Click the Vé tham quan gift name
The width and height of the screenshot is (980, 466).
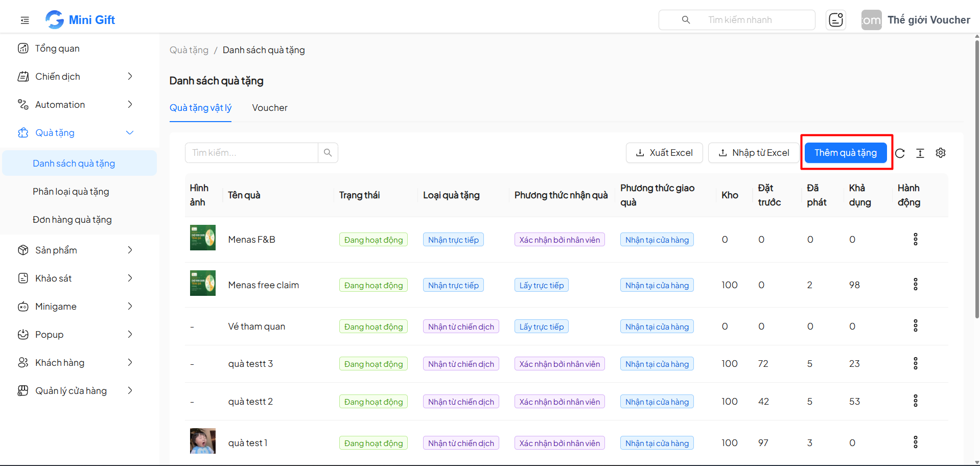(x=256, y=327)
